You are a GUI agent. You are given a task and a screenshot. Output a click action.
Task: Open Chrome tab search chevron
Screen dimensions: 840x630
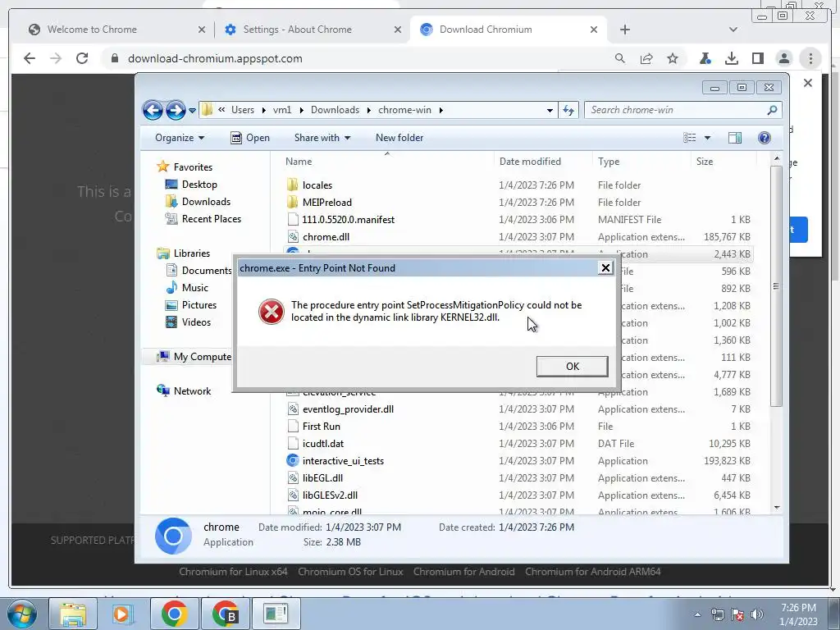click(x=733, y=30)
